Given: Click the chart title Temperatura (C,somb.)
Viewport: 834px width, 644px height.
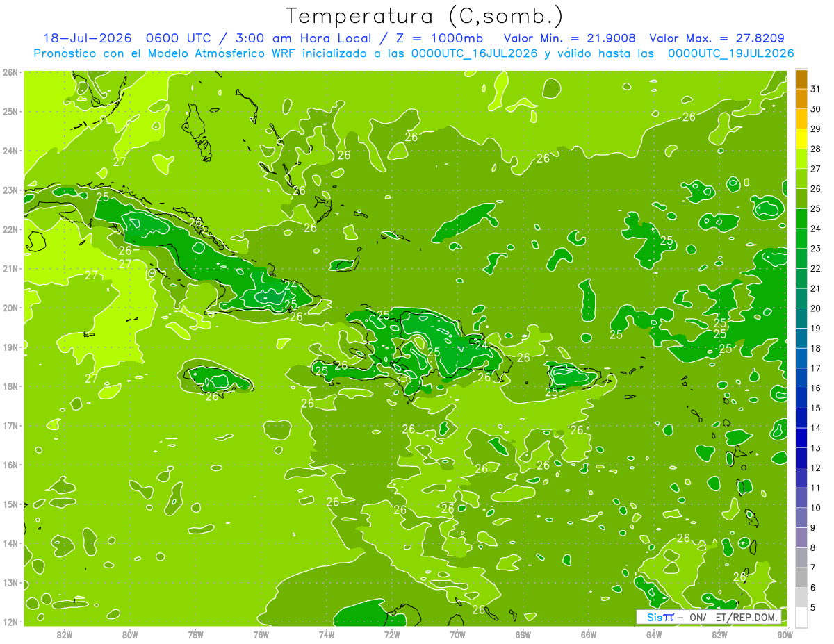Looking at the screenshot, I should [425, 16].
